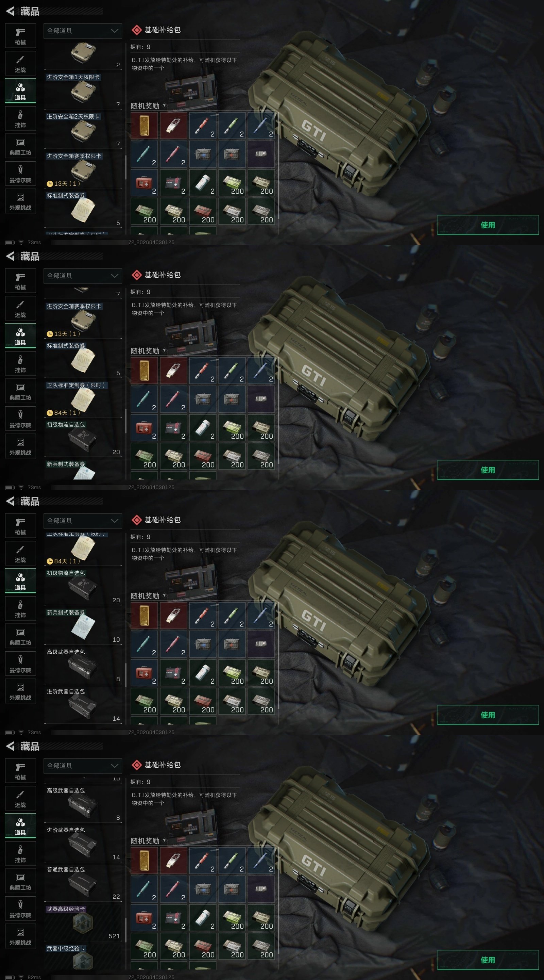Select the 进阶安全箱1天权限卡 item

tap(83, 91)
